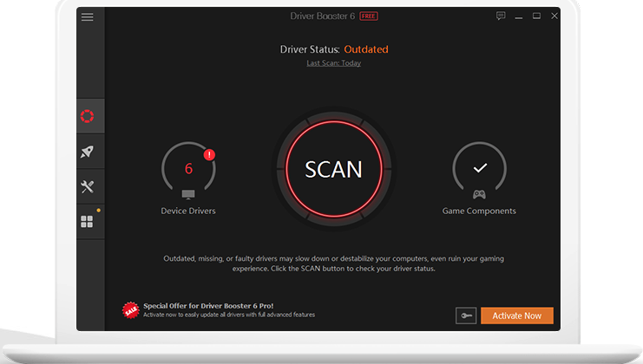Viewport: 643px width, 364px height.
Task: Click the license key icon button
Action: [x=466, y=315]
